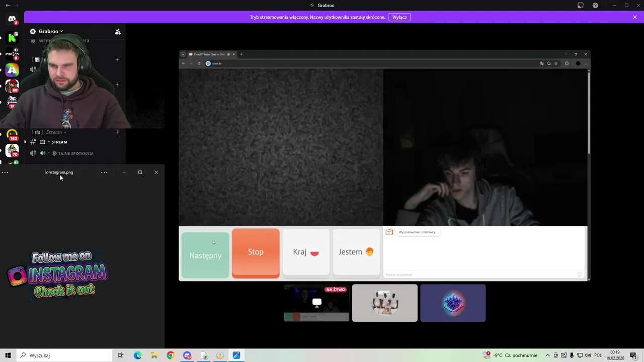This screenshot has width=644, height=362.
Task: Open Windows notification center
Action: 633,355
